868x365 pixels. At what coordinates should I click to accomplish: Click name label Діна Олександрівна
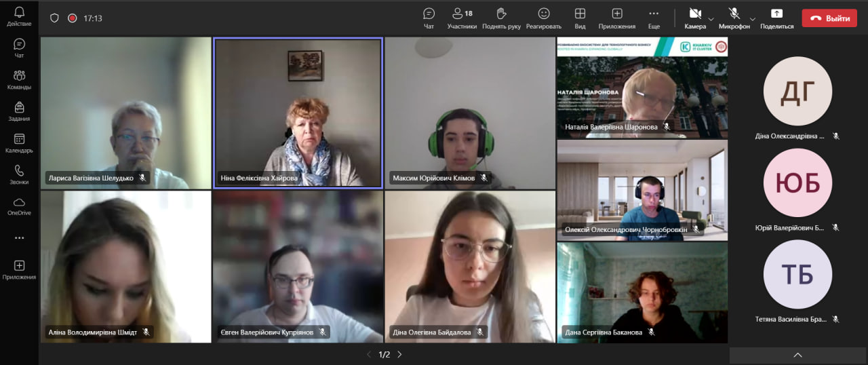790,136
